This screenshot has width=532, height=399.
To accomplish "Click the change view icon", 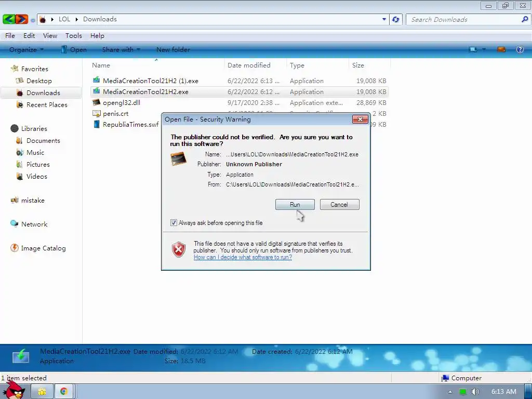I will (473, 49).
